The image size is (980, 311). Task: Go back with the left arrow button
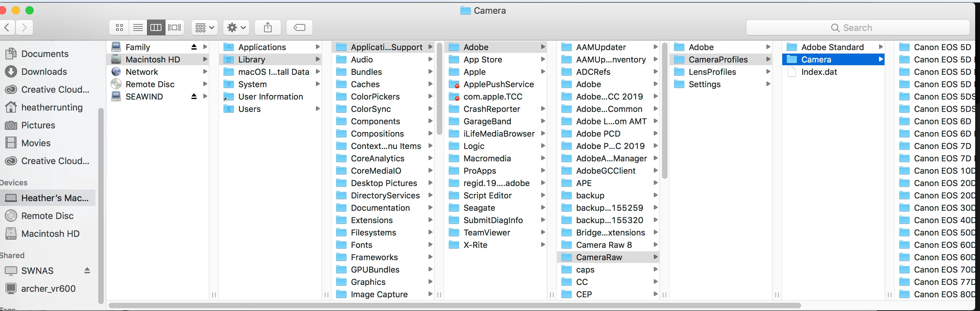click(7, 27)
